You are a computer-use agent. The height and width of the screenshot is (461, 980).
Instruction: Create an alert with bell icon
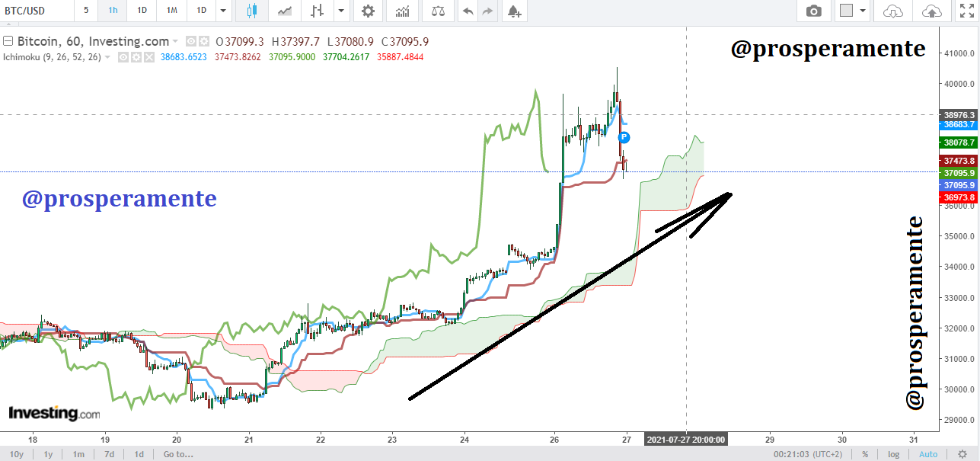515,11
